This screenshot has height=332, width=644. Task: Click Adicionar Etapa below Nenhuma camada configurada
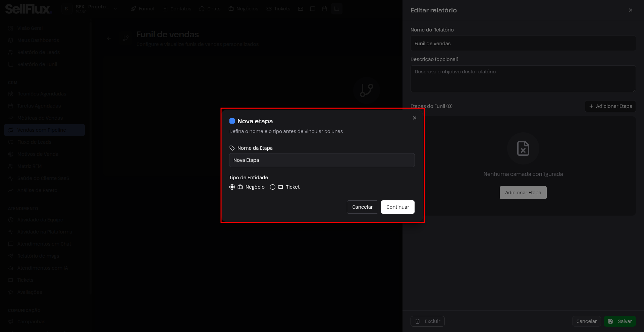(523, 193)
